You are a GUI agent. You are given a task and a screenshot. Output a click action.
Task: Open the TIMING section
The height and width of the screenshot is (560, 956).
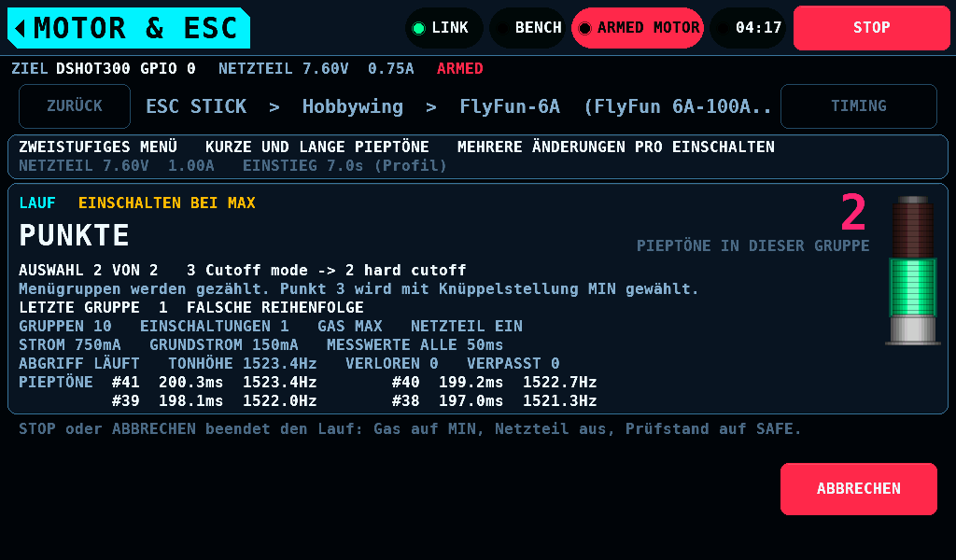click(x=859, y=106)
